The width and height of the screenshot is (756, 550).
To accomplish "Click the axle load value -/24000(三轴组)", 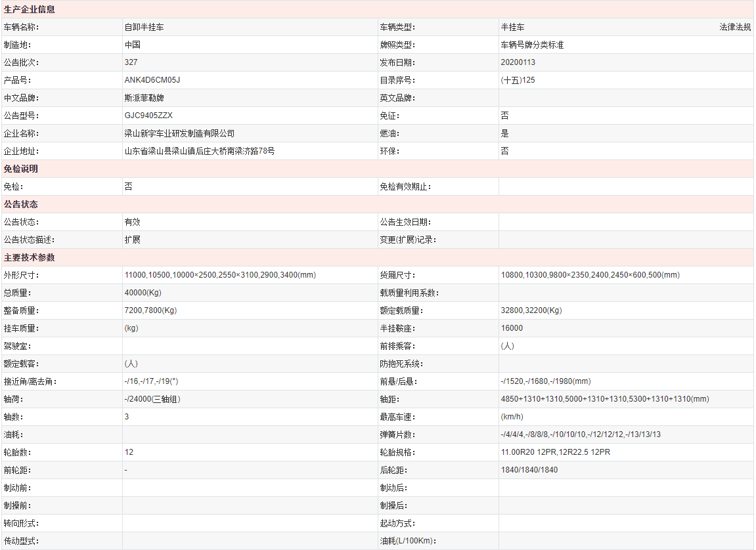I will click(152, 399).
